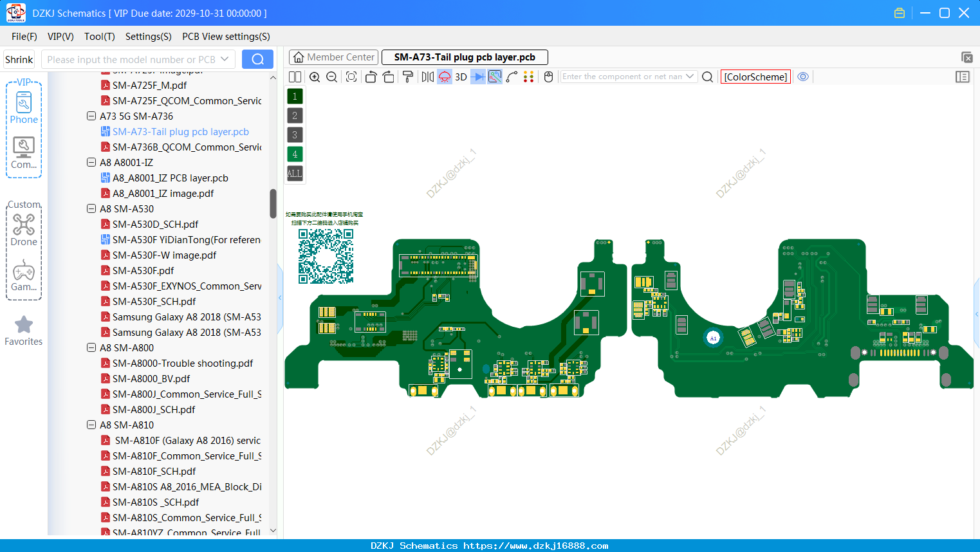The image size is (980, 552).
Task: Open SM-A725F_M.pdf file
Action: click(144, 86)
